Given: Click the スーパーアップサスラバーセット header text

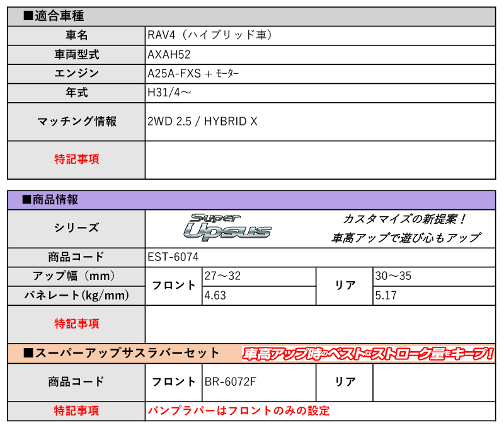Looking at the screenshot, I should click(x=122, y=354).
